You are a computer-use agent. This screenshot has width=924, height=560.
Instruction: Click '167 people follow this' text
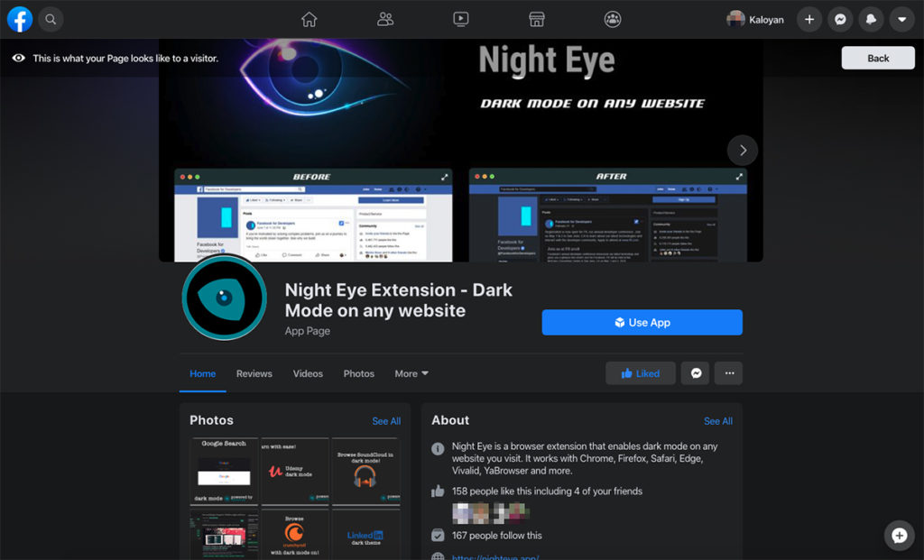coord(497,536)
